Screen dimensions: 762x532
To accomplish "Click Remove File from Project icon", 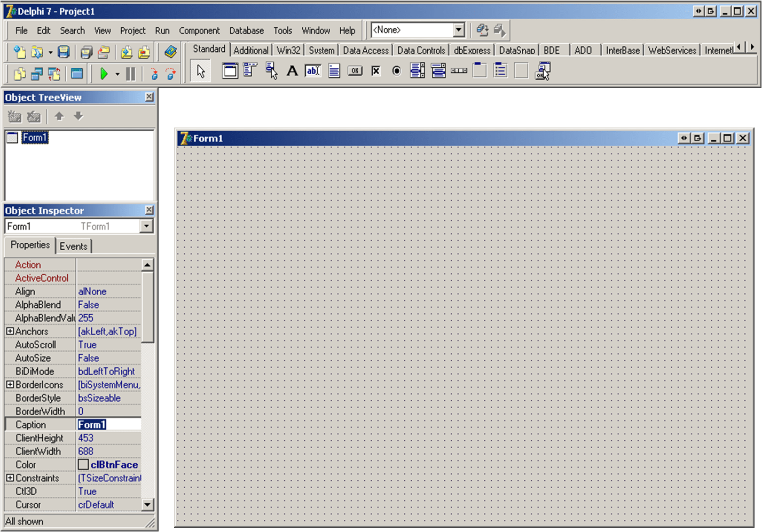I will (144, 52).
